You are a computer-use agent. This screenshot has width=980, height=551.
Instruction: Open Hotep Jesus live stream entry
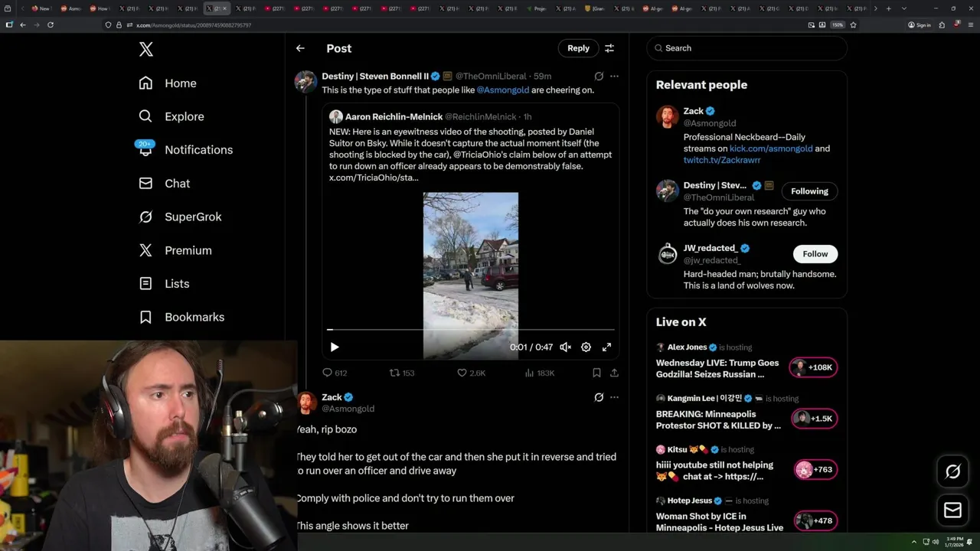tap(720, 522)
